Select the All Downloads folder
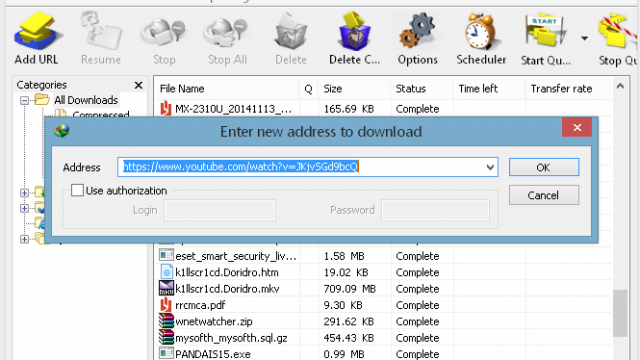640x360 pixels. point(86,100)
